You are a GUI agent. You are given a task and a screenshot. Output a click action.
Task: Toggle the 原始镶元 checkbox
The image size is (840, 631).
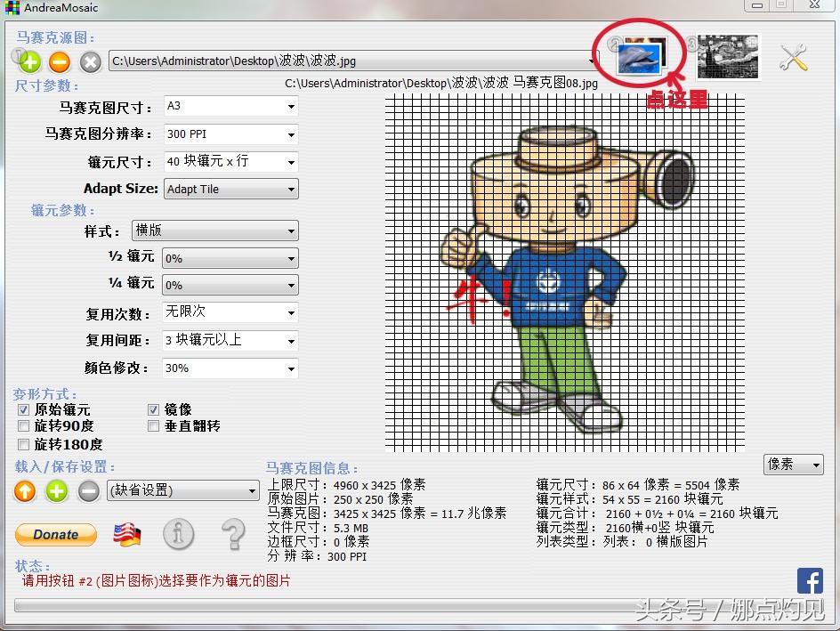click(x=23, y=409)
